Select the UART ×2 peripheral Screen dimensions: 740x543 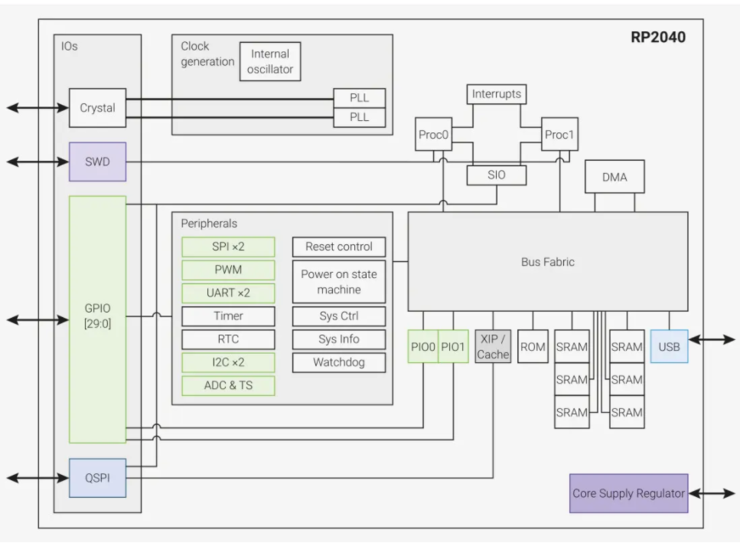coord(228,293)
